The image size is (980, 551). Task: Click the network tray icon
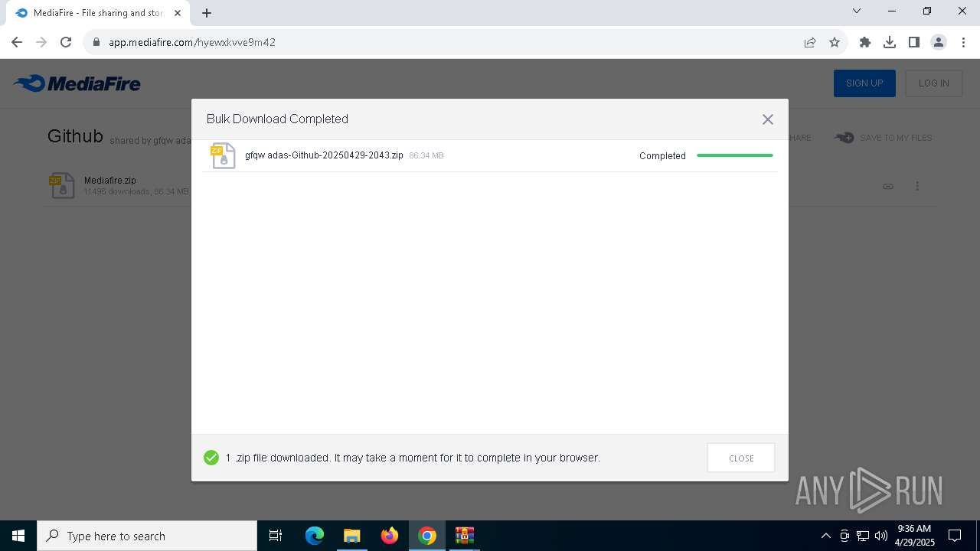coord(863,536)
